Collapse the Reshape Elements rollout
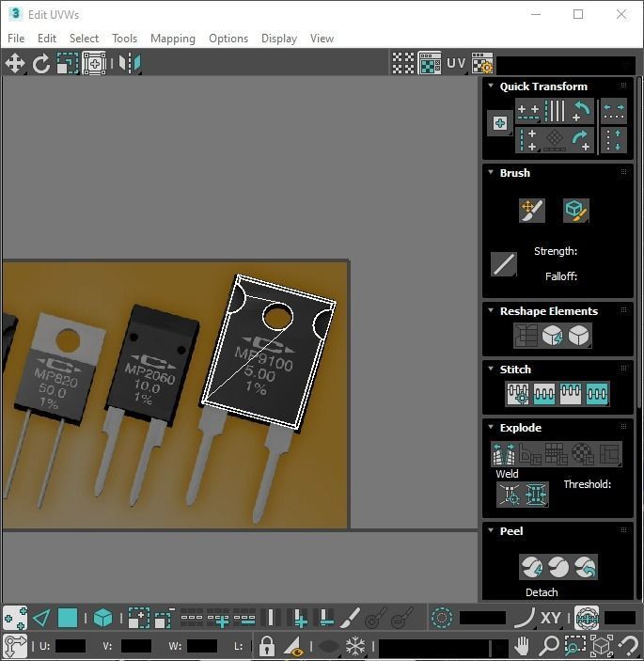Viewport: 644px width, 661px height. [x=491, y=310]
